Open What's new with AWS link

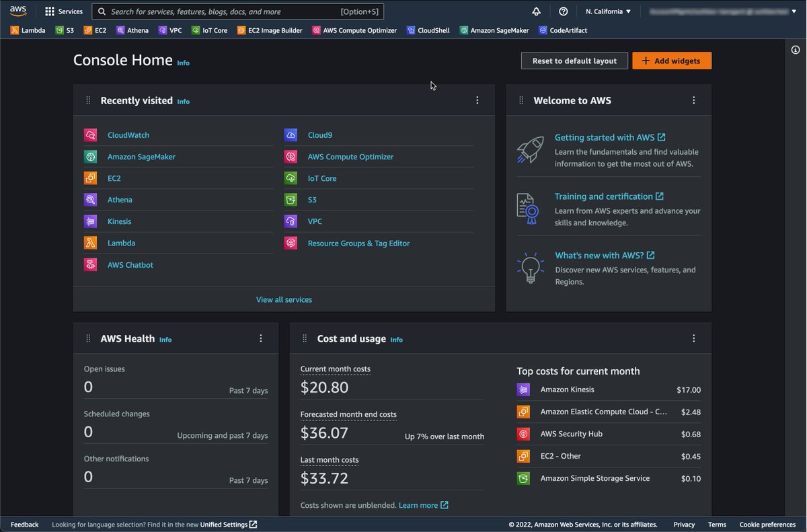(605, 256)
